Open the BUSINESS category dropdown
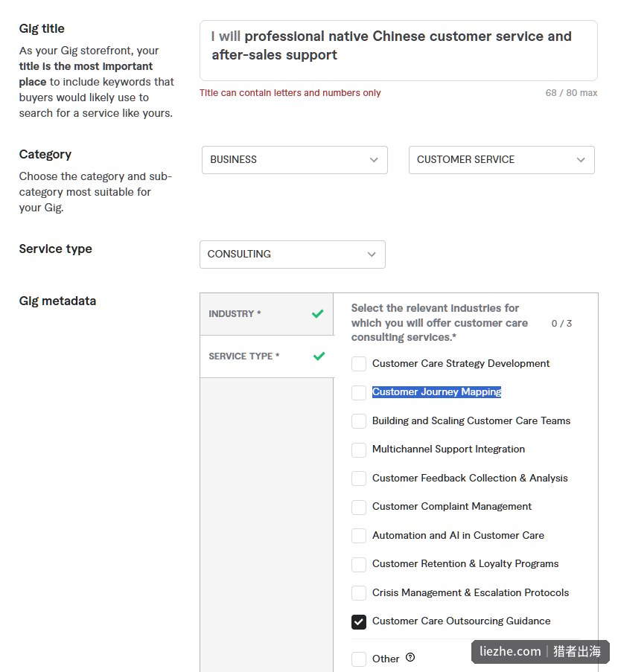618x672 pixels. click(x=295, y=160)
